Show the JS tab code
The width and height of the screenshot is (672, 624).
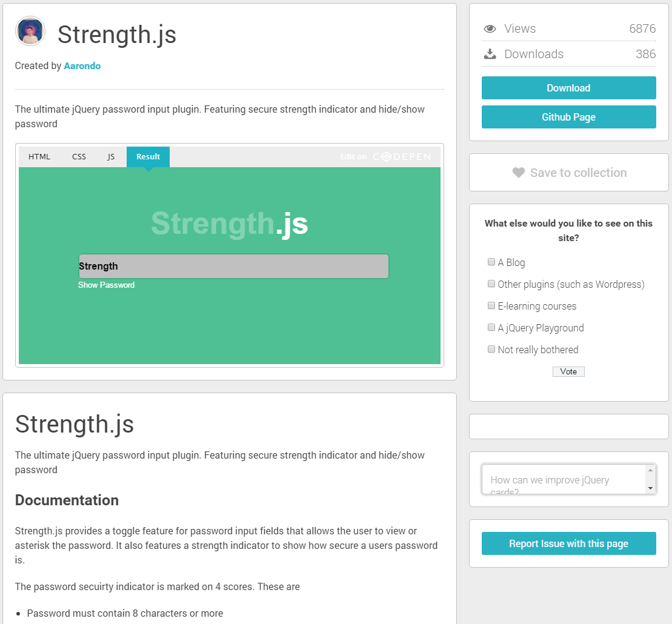point(111,157)
